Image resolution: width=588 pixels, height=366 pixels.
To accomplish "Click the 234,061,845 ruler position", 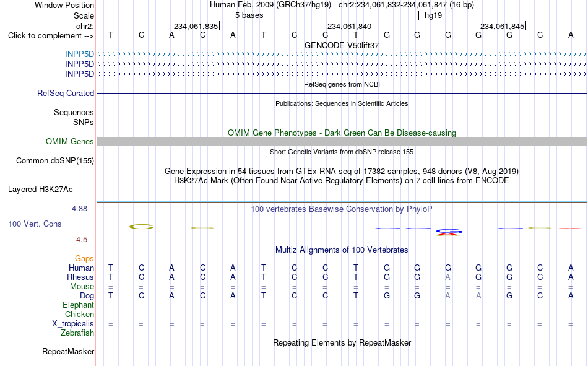I will (502, 26).
